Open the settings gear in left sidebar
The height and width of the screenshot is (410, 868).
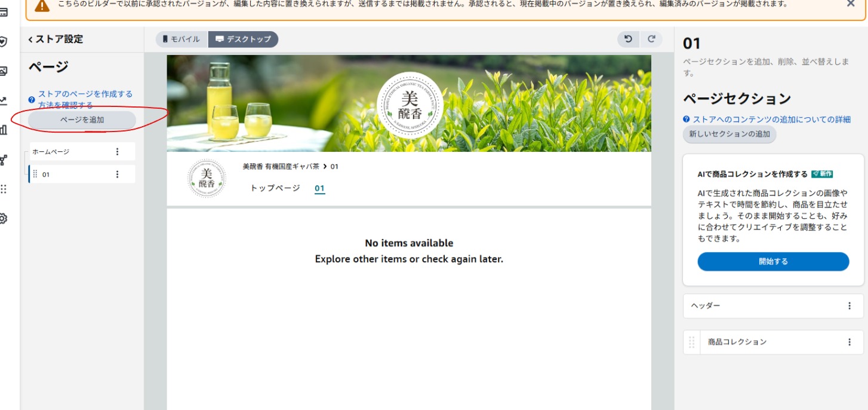[3, 219]
